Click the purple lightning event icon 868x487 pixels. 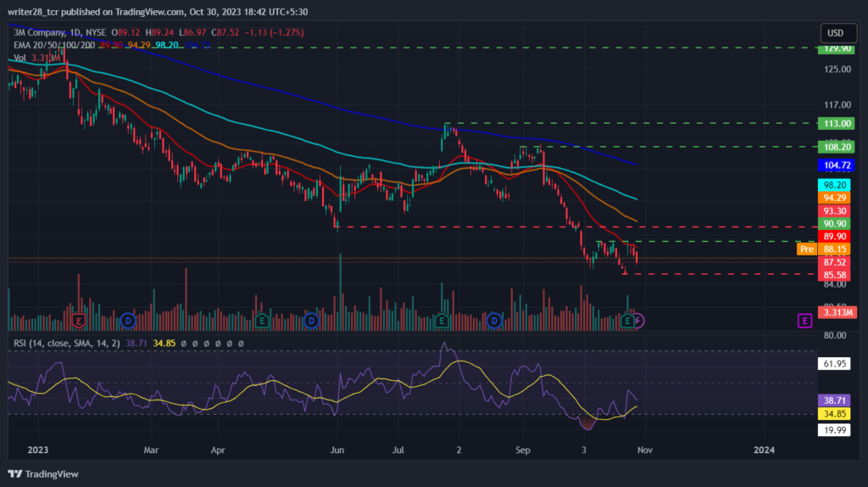click(x=638, y=320)
